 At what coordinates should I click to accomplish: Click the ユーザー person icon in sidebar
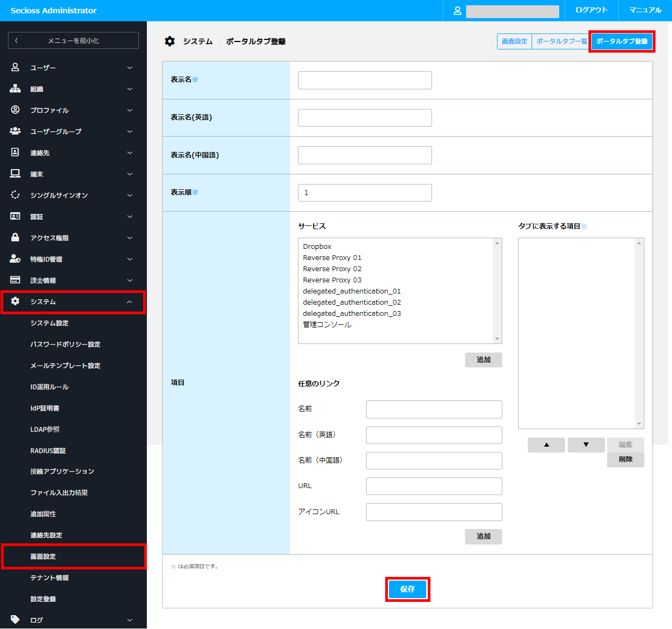pos(15,68)
